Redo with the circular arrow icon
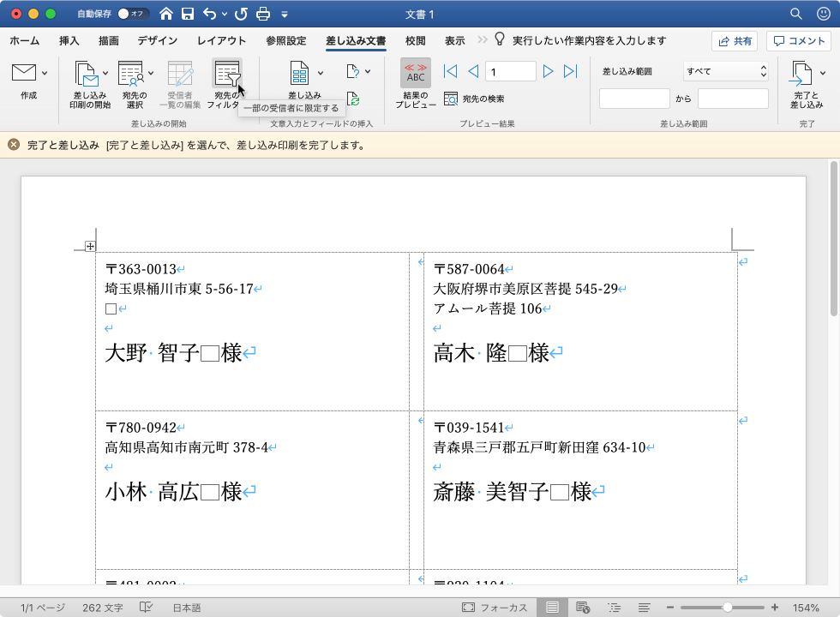The image size is (840, 617). (241, 14)
